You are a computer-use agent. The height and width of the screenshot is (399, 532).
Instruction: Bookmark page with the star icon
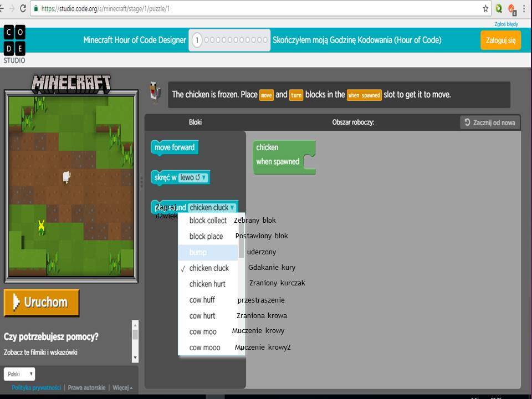tap(485, 8)
